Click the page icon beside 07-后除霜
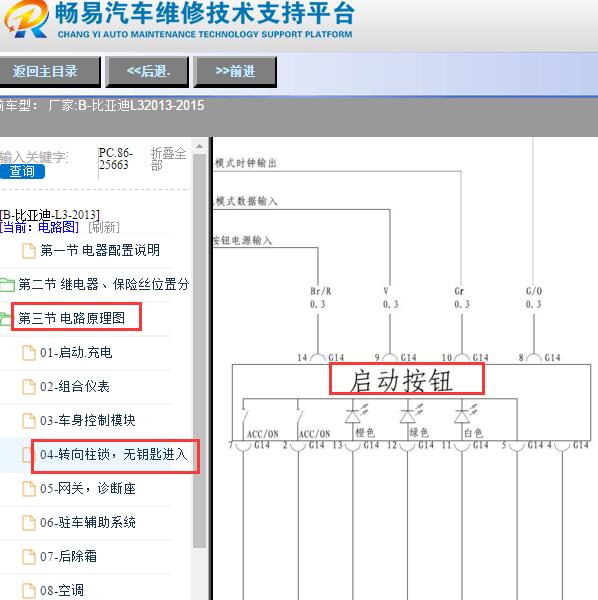This screenshot has width=598, height=600. 29,557
